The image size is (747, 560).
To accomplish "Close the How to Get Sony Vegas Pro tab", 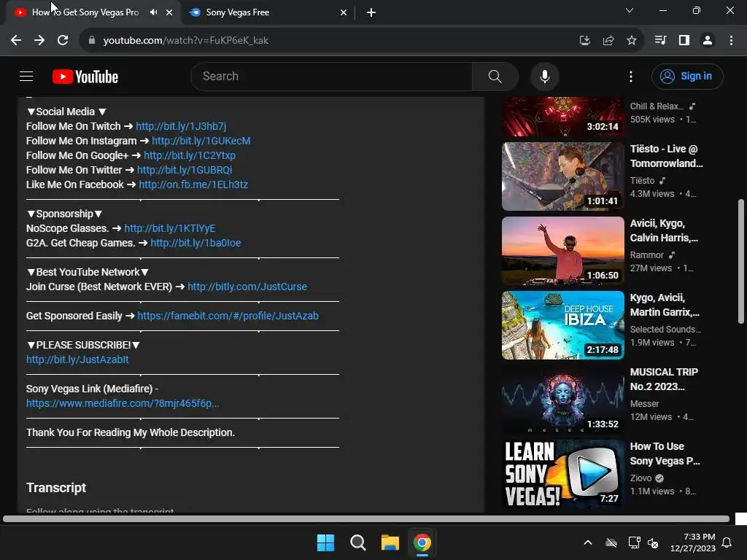I will click(x=169, y=12).
